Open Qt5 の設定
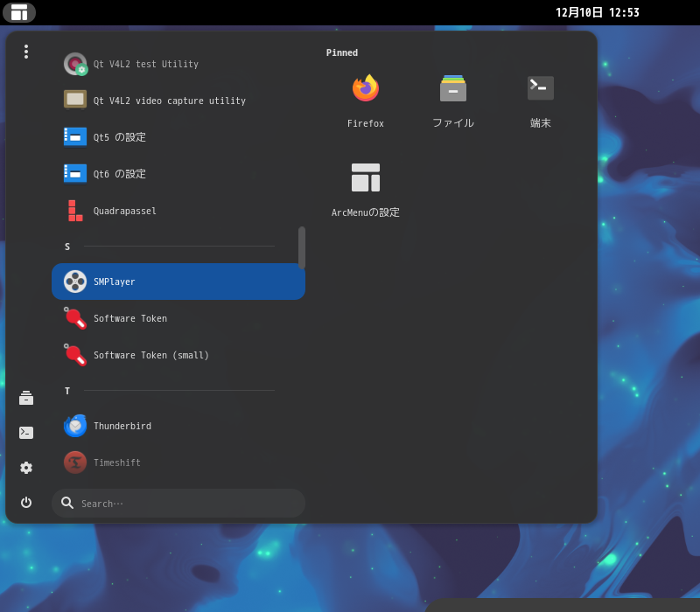 75,137
